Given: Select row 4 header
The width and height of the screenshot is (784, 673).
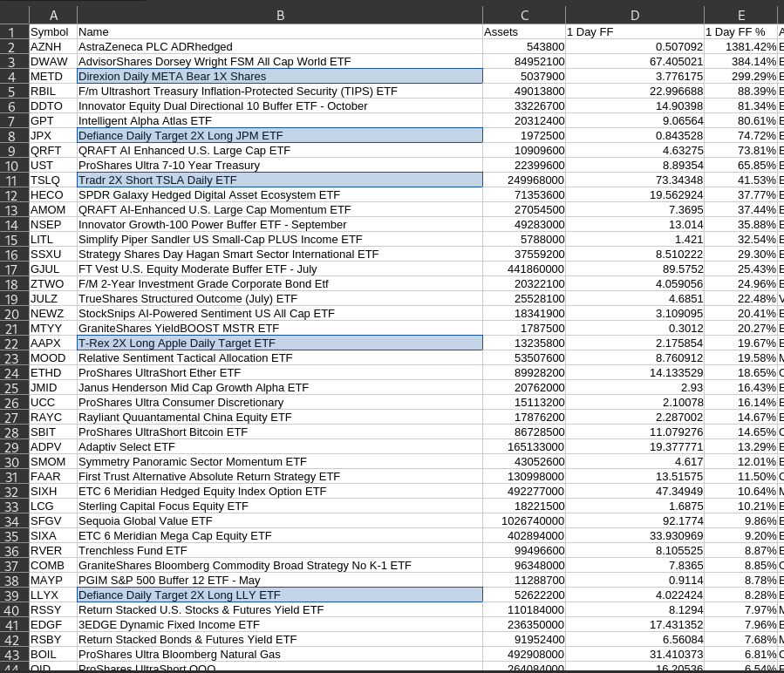Looking at the screenshot, I should click(15, 77).
